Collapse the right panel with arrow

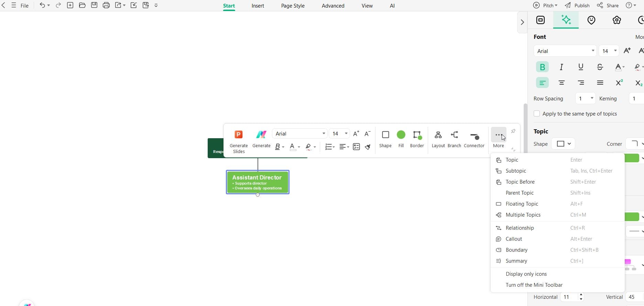point(522,22)
